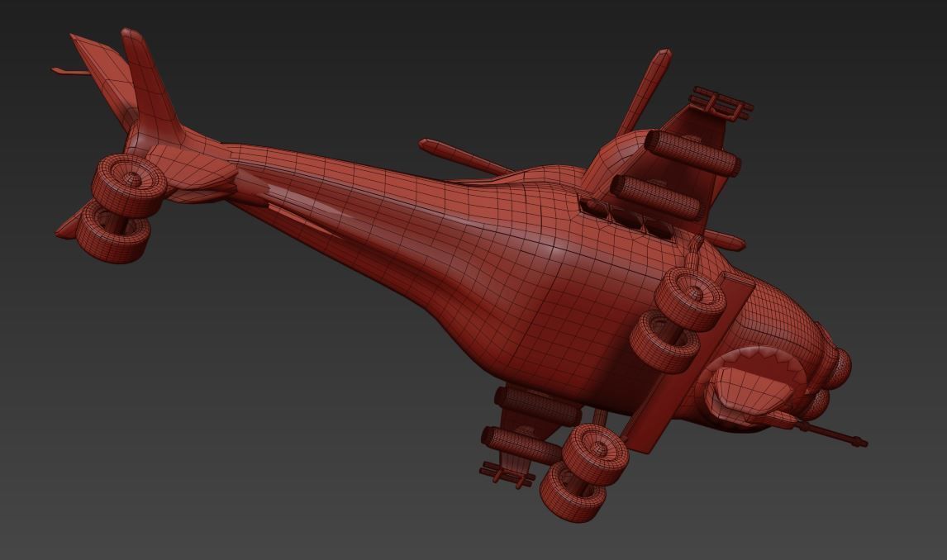Select the upright main rotor blade

coord(644,92)
